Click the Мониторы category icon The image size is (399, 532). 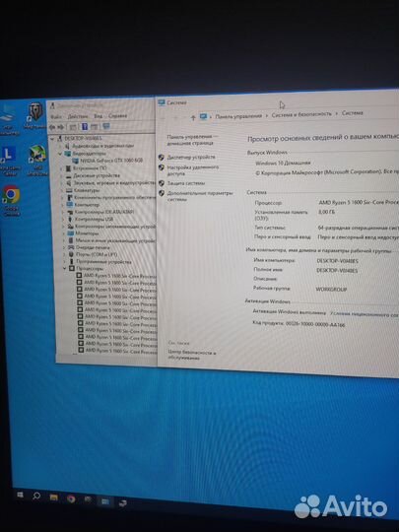[x=71, y=233]
